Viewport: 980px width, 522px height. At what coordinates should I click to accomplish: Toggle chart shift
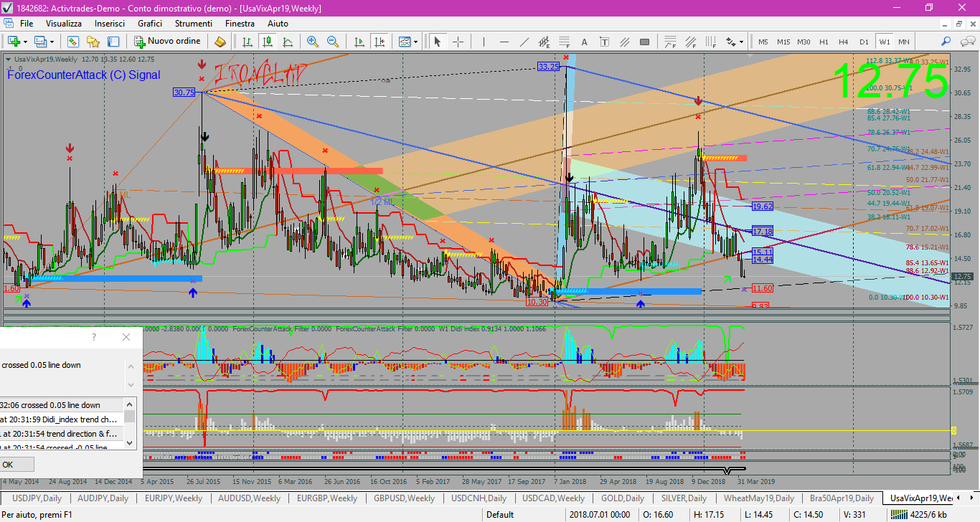(378, 42)
